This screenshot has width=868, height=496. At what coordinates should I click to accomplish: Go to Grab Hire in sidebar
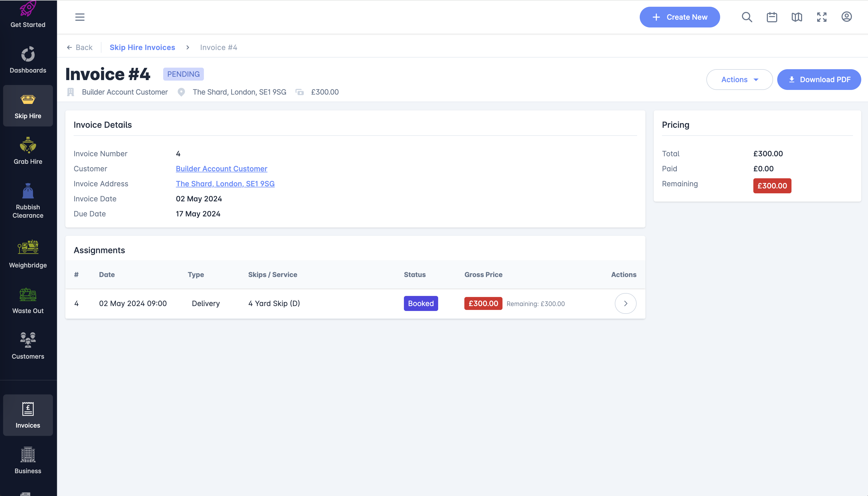28,151
